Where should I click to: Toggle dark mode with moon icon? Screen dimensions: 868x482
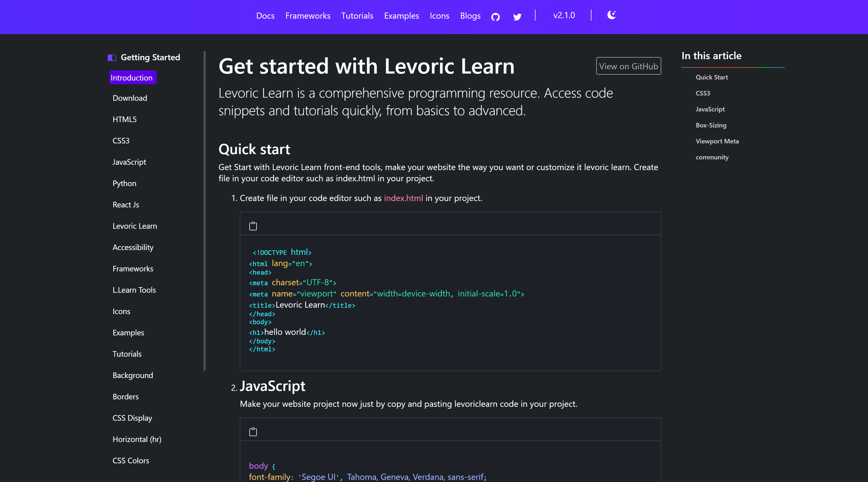611,15
